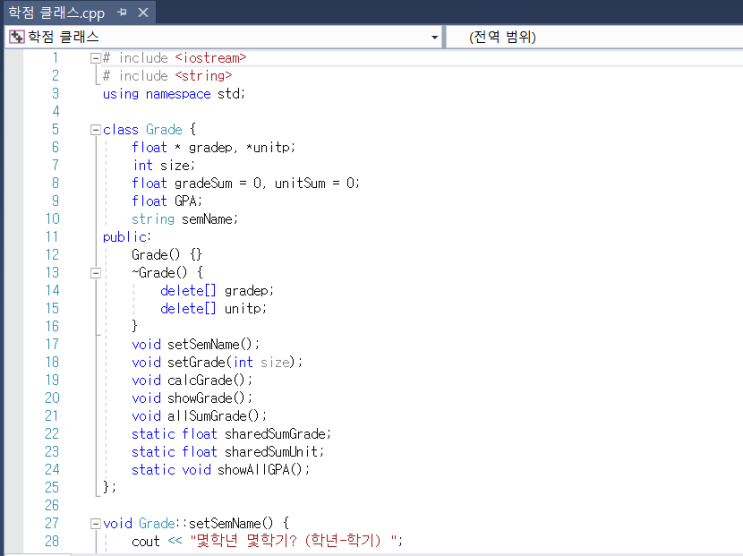Click the <iostream> include text

point(210,58)
